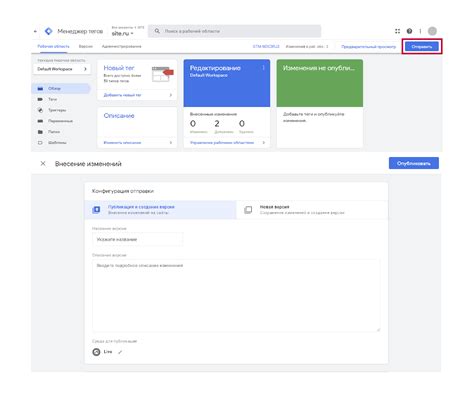This screenshot has height=395, width=474.
Task: Open the Google apps grid icon
Action: 397,31
